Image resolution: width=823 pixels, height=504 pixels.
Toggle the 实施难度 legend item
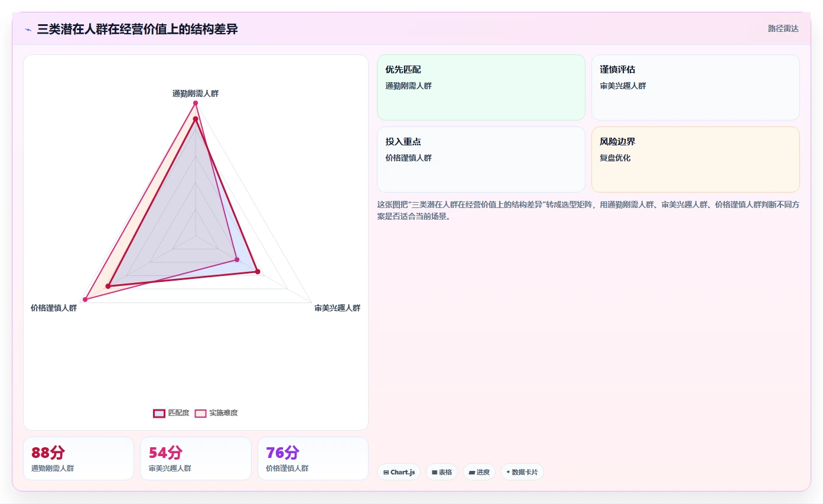pyautogui.click(x=216, y=413)
